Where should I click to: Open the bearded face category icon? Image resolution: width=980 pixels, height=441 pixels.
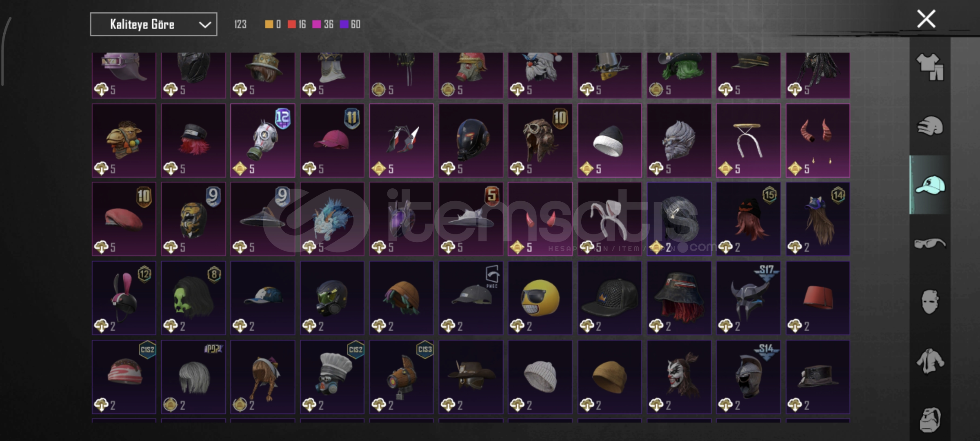tap(930, 419)
